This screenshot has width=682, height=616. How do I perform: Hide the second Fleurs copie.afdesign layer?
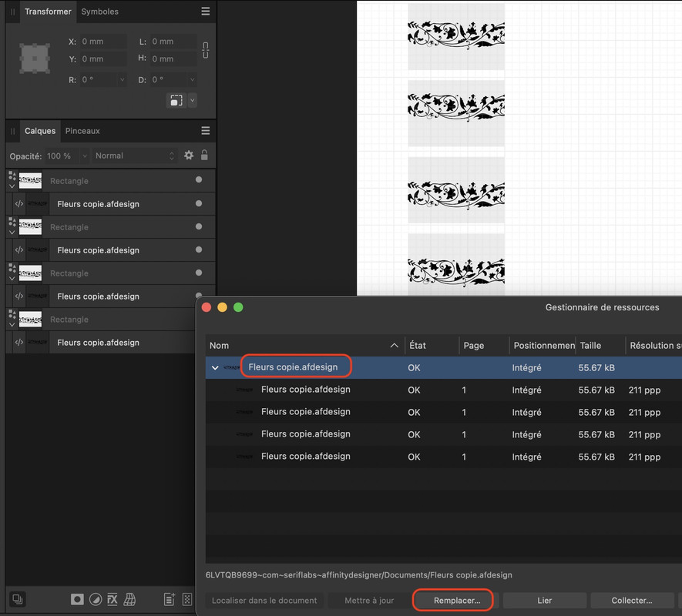(199, 249)
